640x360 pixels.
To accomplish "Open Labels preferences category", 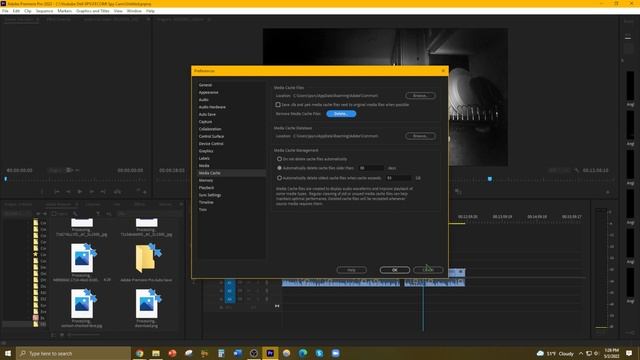I will [204, 158].
